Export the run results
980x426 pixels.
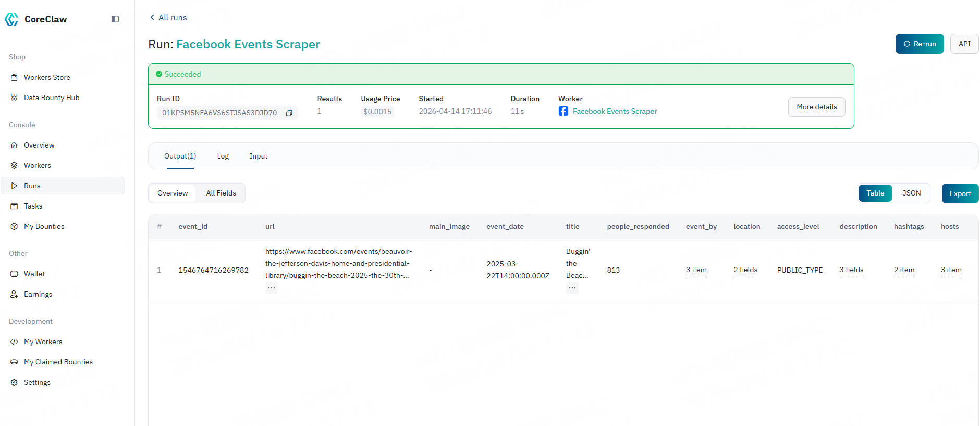(960, 193)
